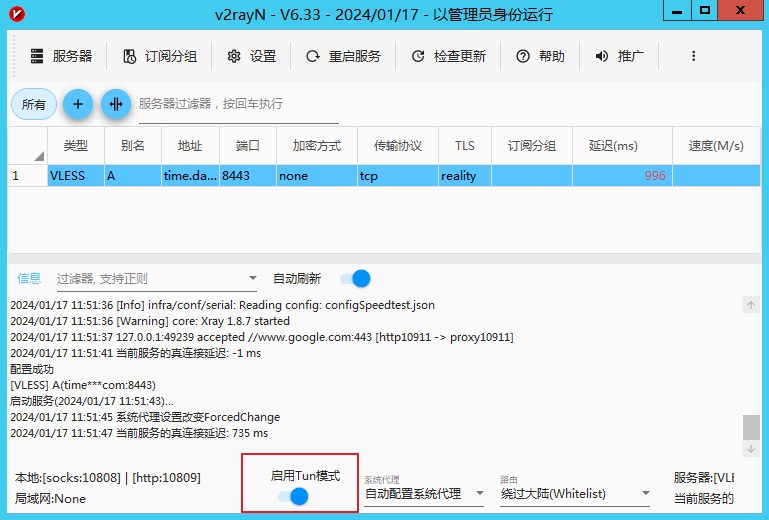Click the log line 系统代理设置改变ForcedChange
Viewport: 769px width, 520px height.
[145, 417]
